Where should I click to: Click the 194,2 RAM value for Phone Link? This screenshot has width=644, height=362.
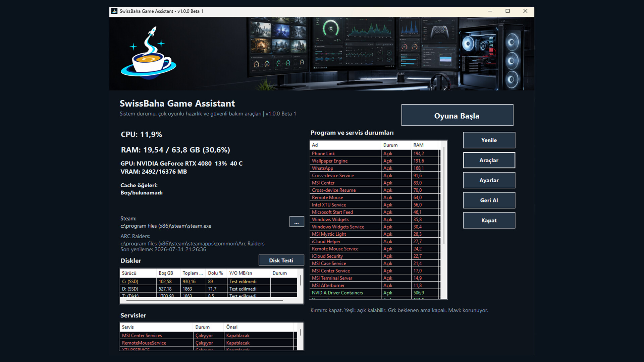pyautogui.click(x=419, y=154)
